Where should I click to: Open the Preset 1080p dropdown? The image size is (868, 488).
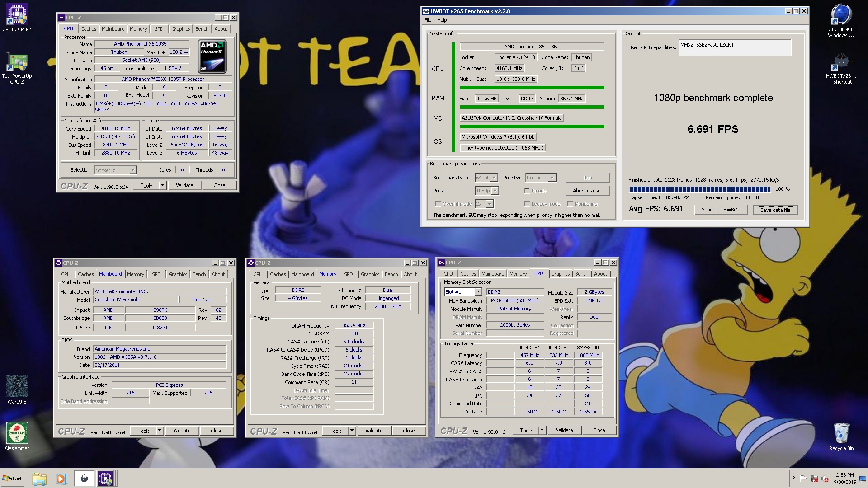coord(495,191)
